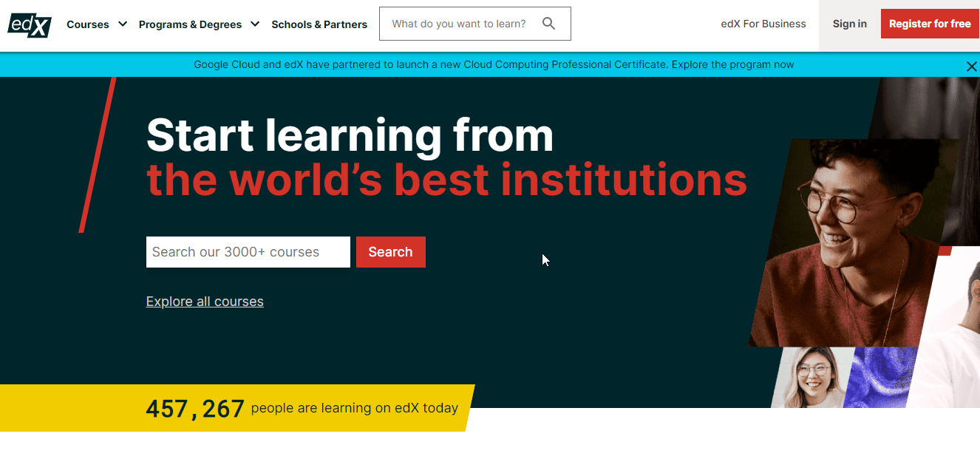Click the edX logo
Viewport: 980px width, 476px height.
coord(30,24)
